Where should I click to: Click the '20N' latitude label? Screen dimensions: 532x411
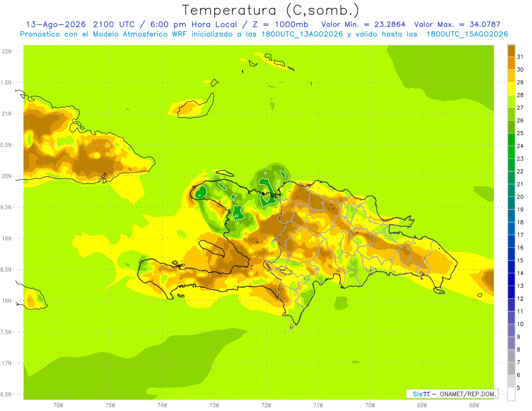[7, 176]
